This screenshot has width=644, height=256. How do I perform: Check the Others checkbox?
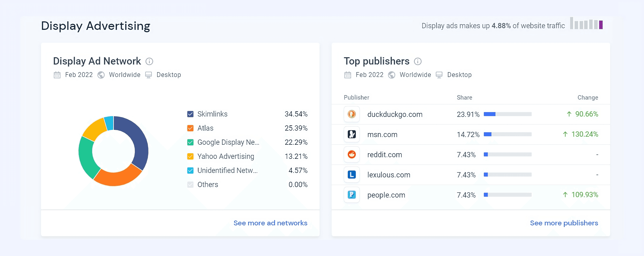190,185
